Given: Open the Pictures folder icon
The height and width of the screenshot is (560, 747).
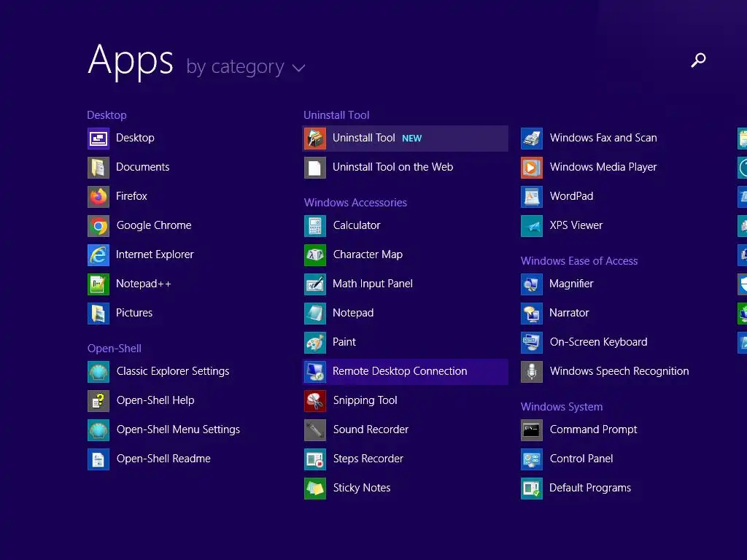Looking at the screenshot, I should pos(98,313).
